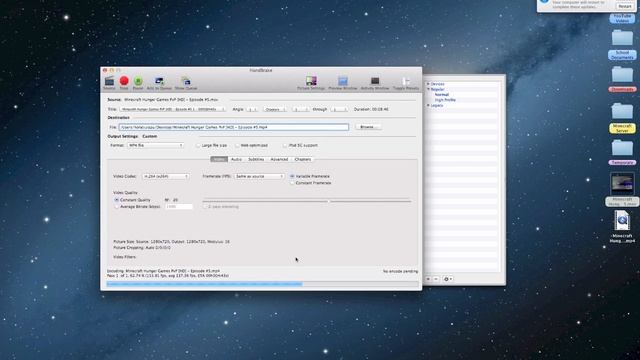Image resolution: width=640 pixels, height=360 pixels.
Task: Open the Picture Settings toolbar icon
Action: [x=311, y=81]
